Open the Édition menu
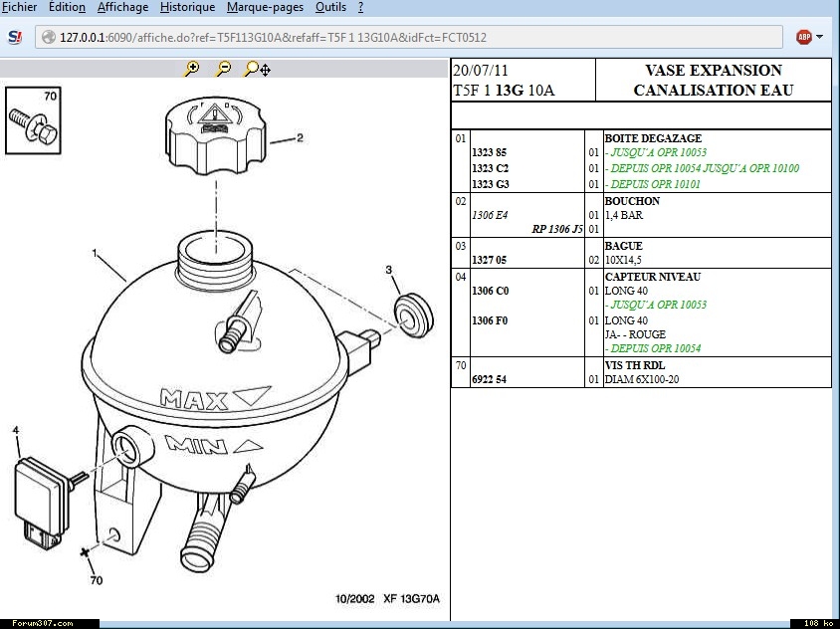 tap(67, 7)
